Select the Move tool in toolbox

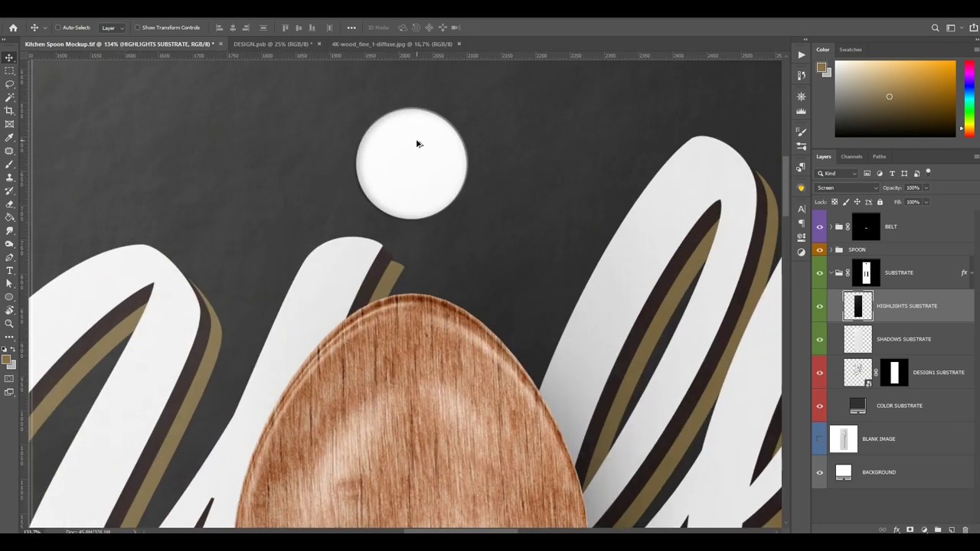9,57
